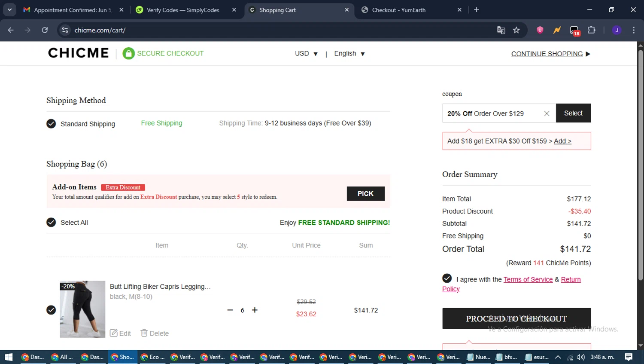Click the CHICME logo
This screenshot has height=364, width=644.
coord(79,53)
